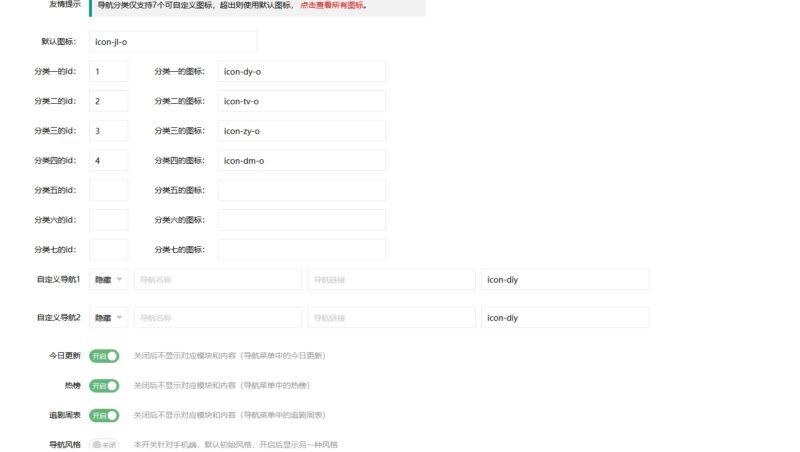Turn off the 追剧周表 switch
This screenshot has width=800, height=452.
[104, 415]
